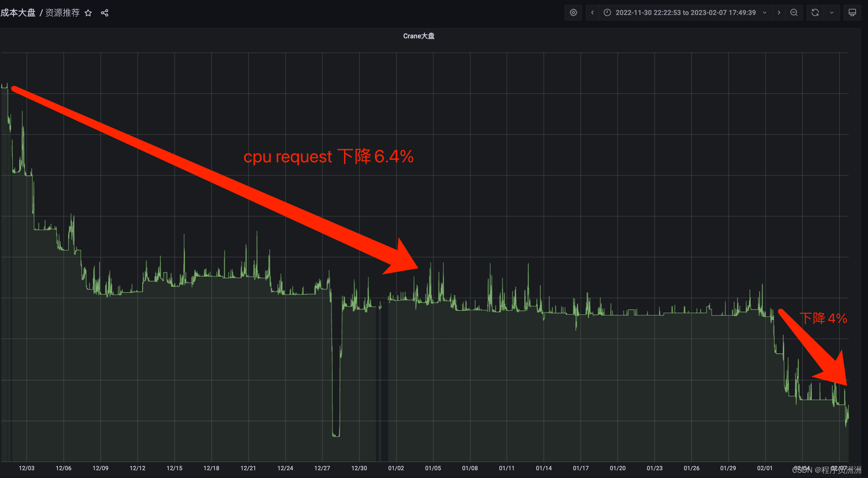Click the red 'cpu request 下降 6.4%' annotation
This screenshot has height=478, width=868.
[x=328, y=157]
